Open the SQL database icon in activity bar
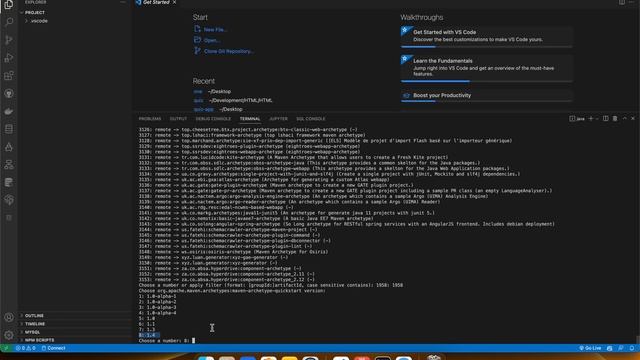This screenshot has width=640, height=360. tap(9, 182)
